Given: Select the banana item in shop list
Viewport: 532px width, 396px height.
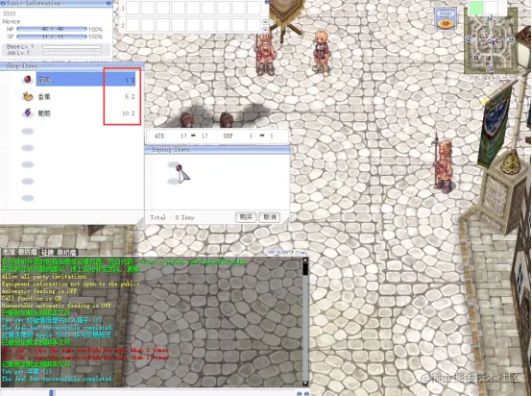Looking at the screenshot, I should tap(79, 97).
